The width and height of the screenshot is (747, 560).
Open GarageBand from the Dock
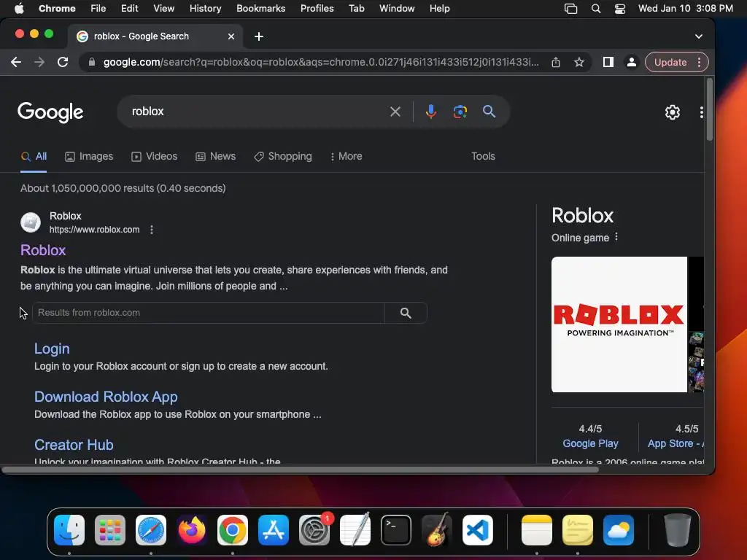[x=437, y=530]
